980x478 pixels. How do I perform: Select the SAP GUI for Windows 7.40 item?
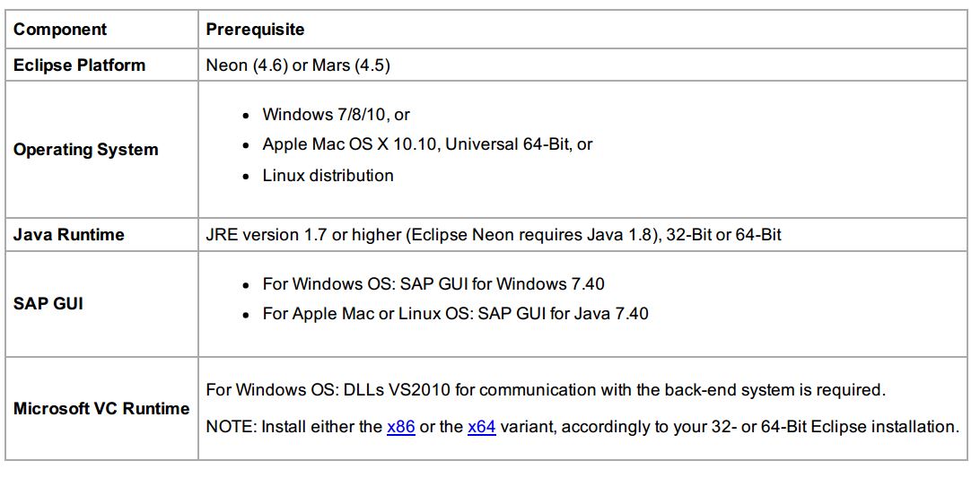pyautogui.click(x=433, y=284)
